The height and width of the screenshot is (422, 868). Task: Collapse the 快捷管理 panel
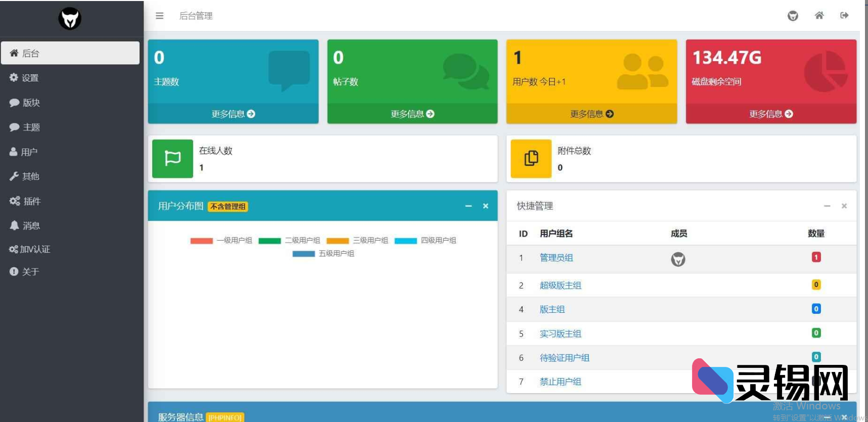(827, 206)
